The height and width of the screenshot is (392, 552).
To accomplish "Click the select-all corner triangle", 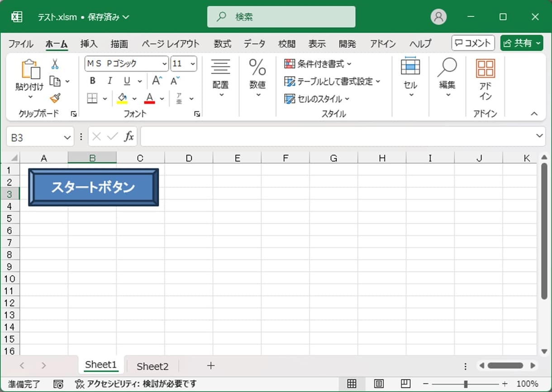I will click(x=14, y=158).
